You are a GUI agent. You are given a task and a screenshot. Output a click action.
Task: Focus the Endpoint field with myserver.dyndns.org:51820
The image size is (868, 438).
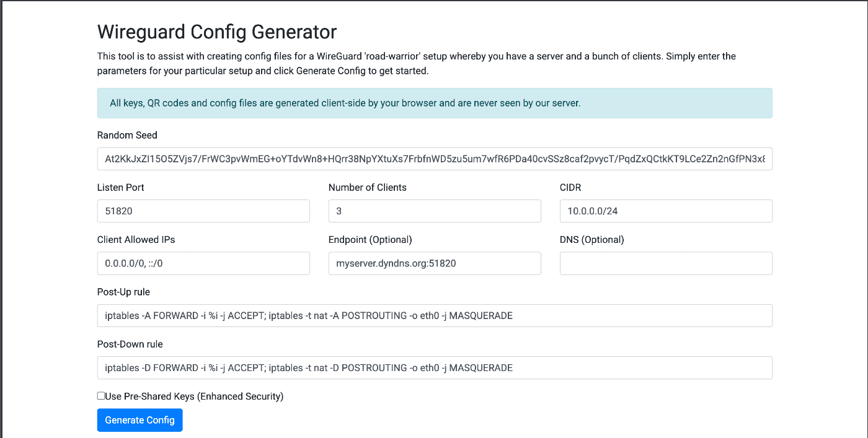434,263
